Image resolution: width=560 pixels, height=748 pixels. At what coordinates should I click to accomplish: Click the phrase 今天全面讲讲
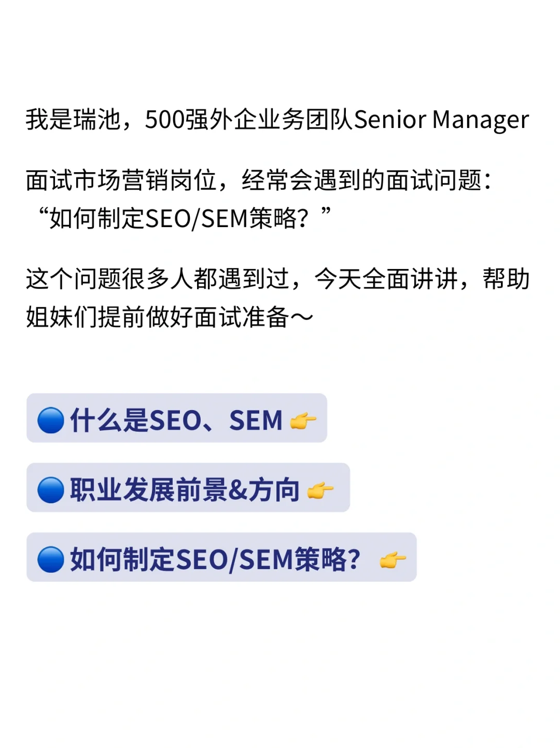point(386,279)
